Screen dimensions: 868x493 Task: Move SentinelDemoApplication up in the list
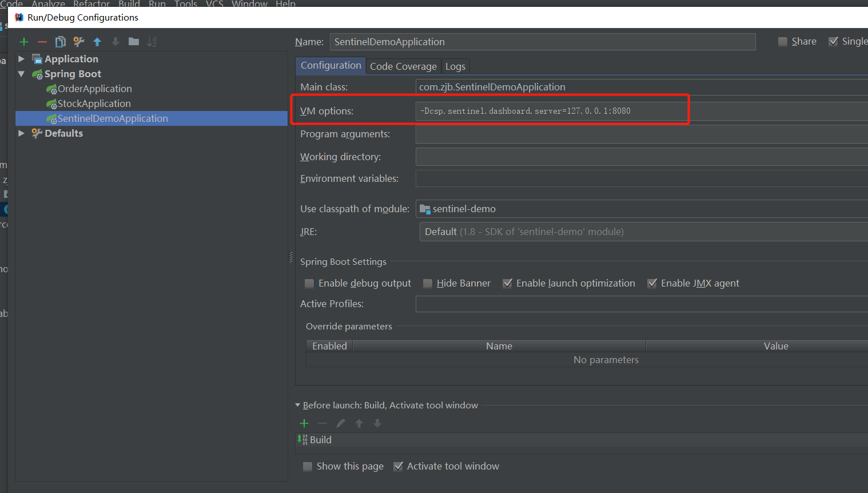pos(97,41)
